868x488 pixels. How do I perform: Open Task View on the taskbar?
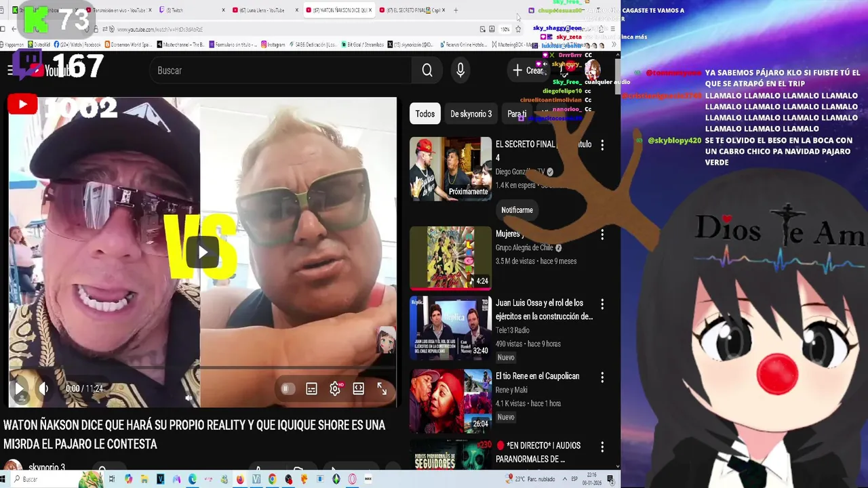click(x=112, y=479)
